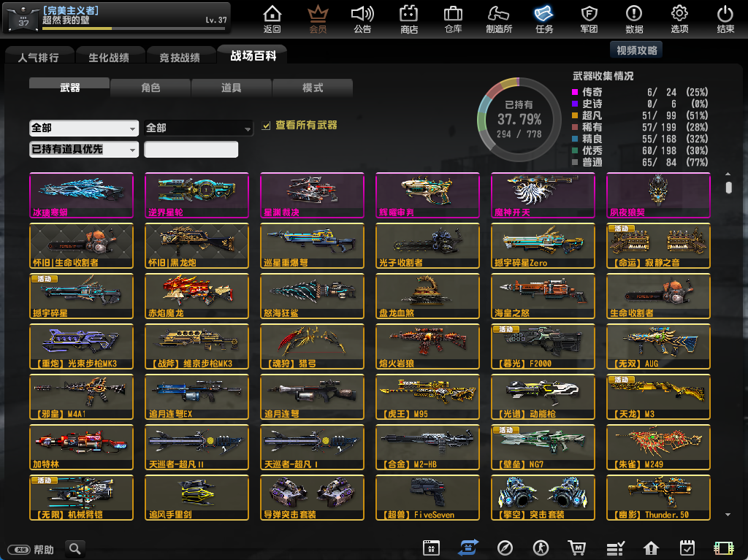Click the 视频攻略 button
The height and width of the screenshot is (560, 748).
pyautogui.click(x=636, y=50)
